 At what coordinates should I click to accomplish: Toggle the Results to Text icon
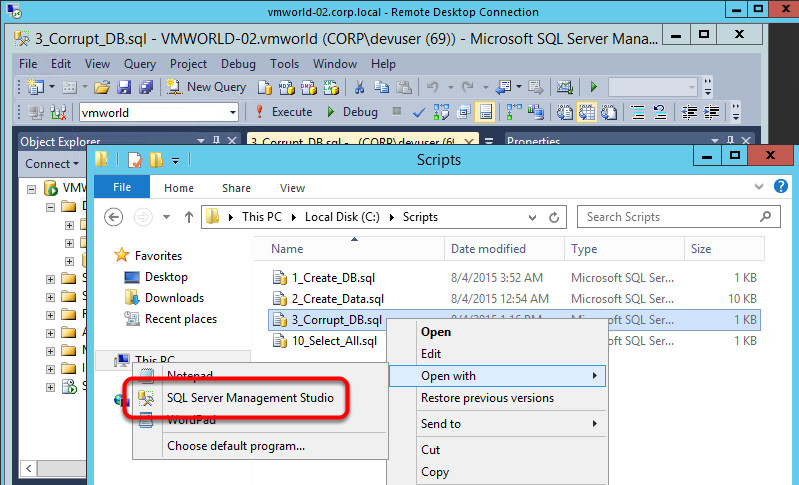pyautogui.click(x=565, y=112)
